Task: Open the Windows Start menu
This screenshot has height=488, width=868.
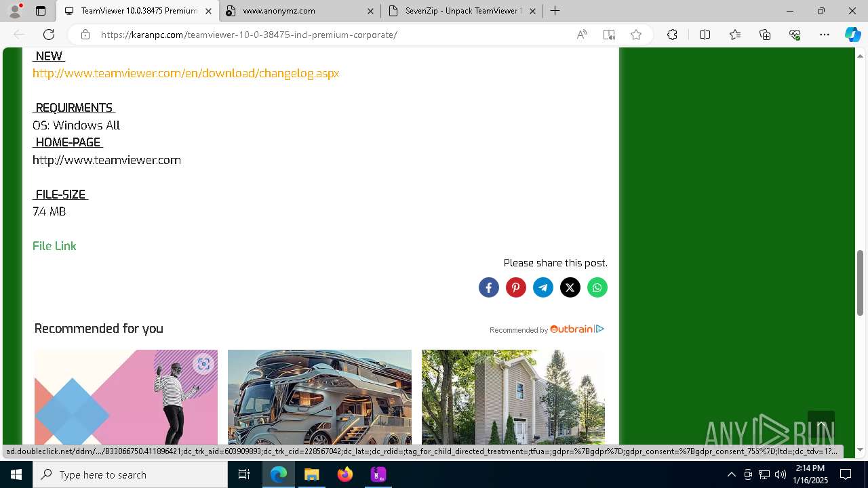Action: coord(16,474)
